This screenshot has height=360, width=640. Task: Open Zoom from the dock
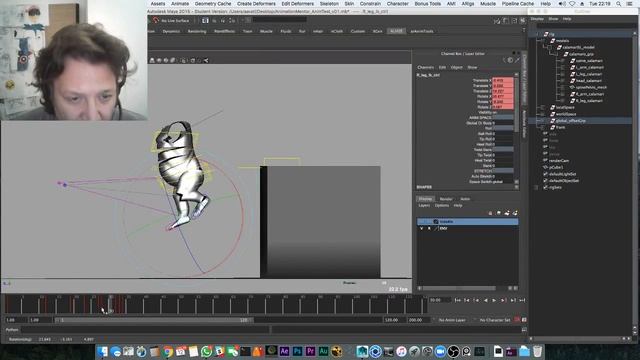pos(440,351)
